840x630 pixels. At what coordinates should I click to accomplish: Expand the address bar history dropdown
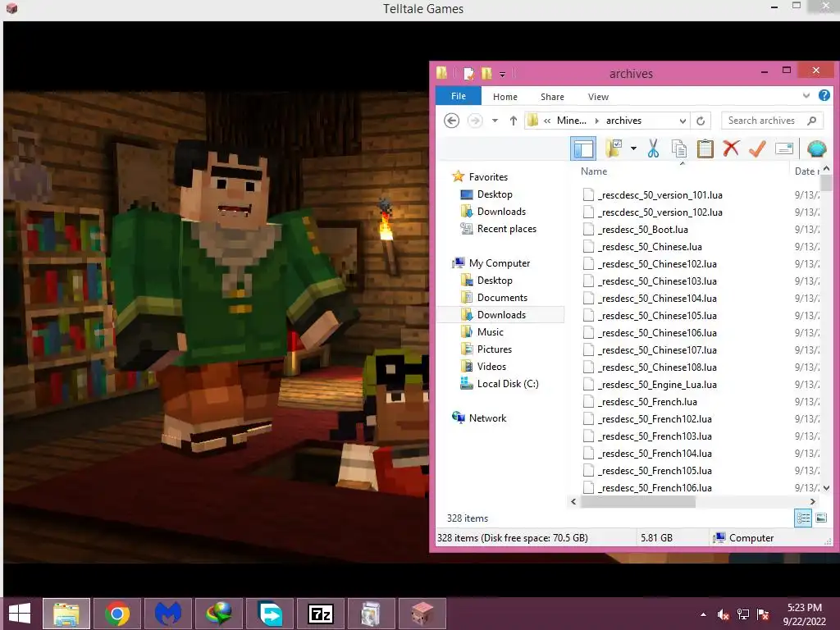tap(682, 121)
